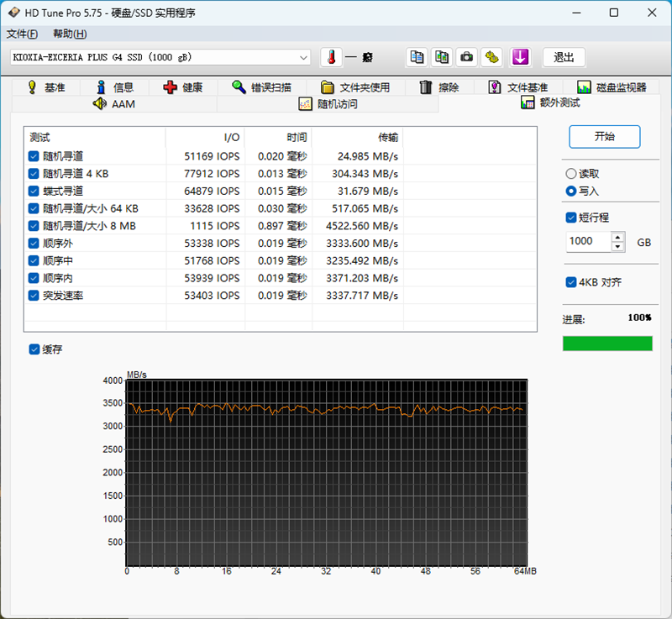This screenshot has height=619, width=672.
Task: Copy screenshot to clipboard icon
Action: (x=442, y=57)
